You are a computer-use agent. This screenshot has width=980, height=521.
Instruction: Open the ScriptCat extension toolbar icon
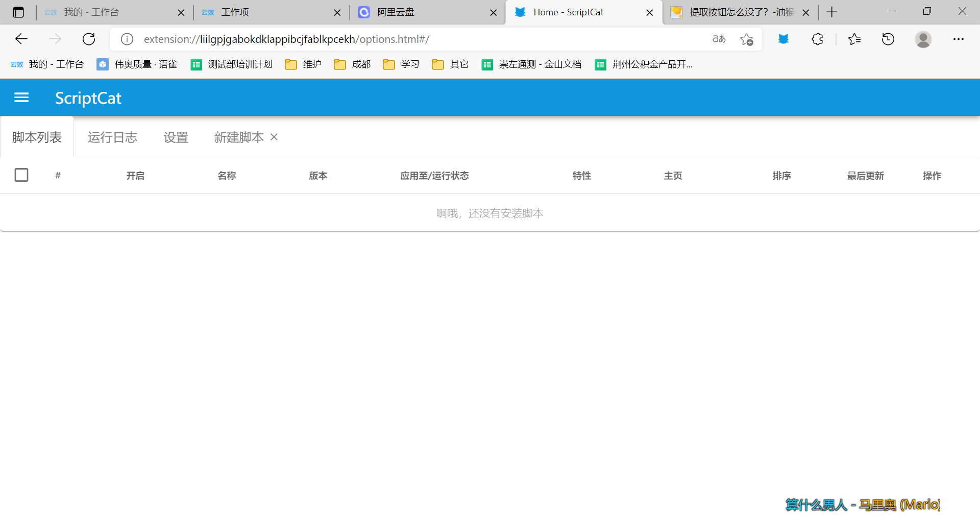click(x=783, y=39)
